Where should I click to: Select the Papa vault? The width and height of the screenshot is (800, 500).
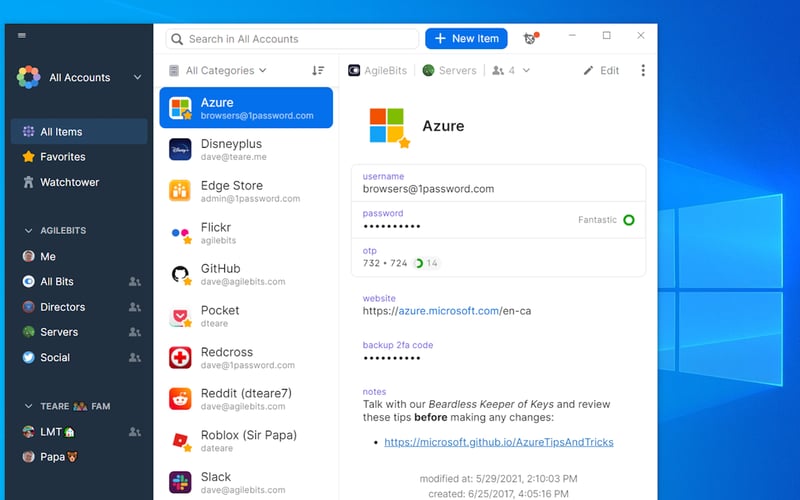[79, 457]
